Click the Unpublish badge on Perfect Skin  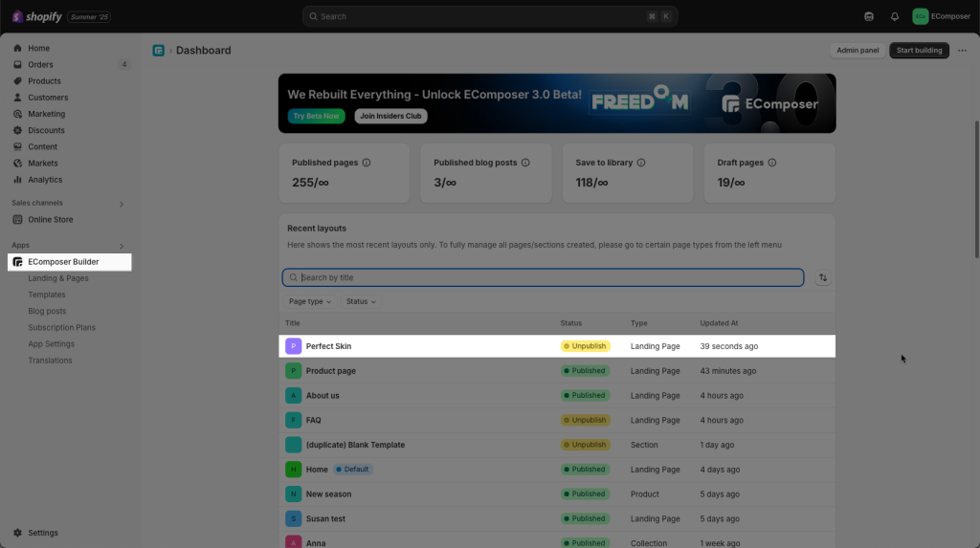coord(585,346)
